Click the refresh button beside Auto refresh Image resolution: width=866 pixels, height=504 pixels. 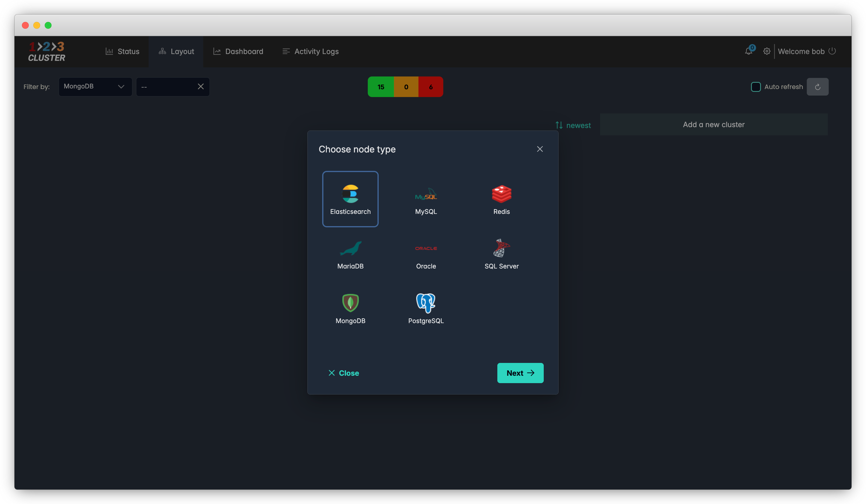coord(817,87)
